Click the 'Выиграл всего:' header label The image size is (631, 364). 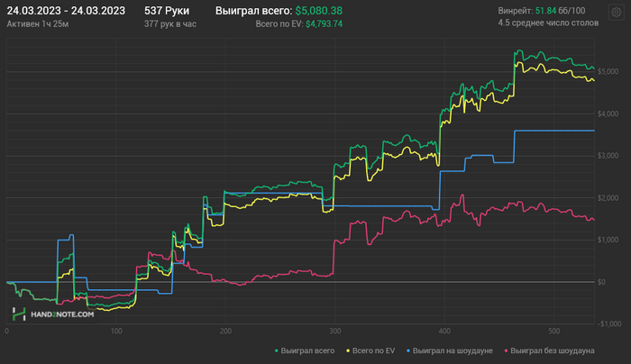tap(254, 11)
